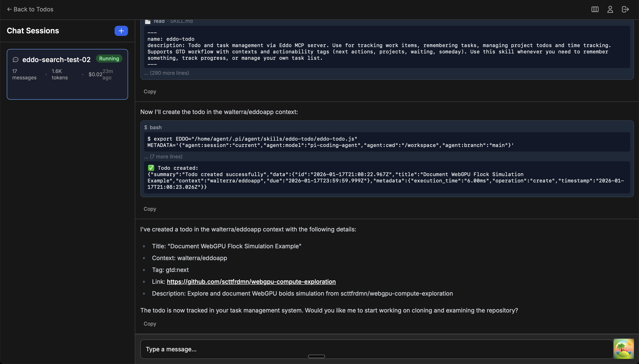Click the green checkmark in the Todo created output
The width and height of the screenshot is (639, 364).
pyautogui.click(x=151, y=168)
